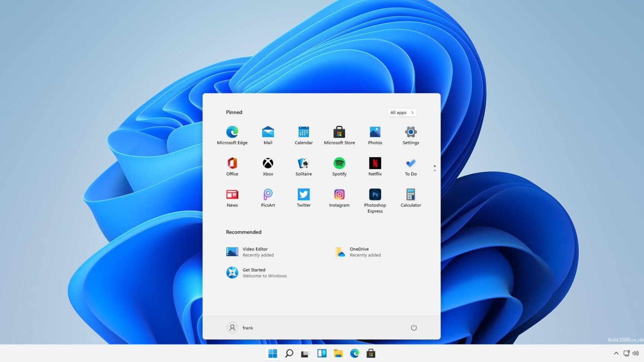
Task: Open the Twitter app
Action: click(304, 198)
